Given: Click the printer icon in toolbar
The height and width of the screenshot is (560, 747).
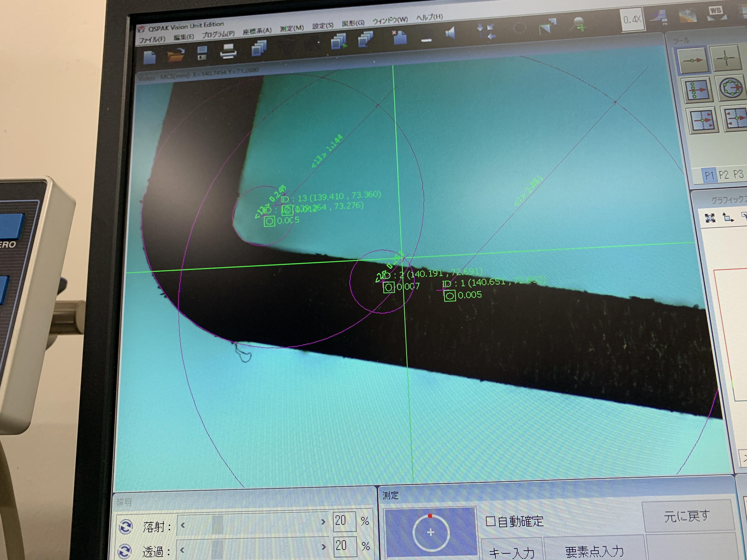Looking at the screenshot, I should pyautogui.click(x=228, y=51).
